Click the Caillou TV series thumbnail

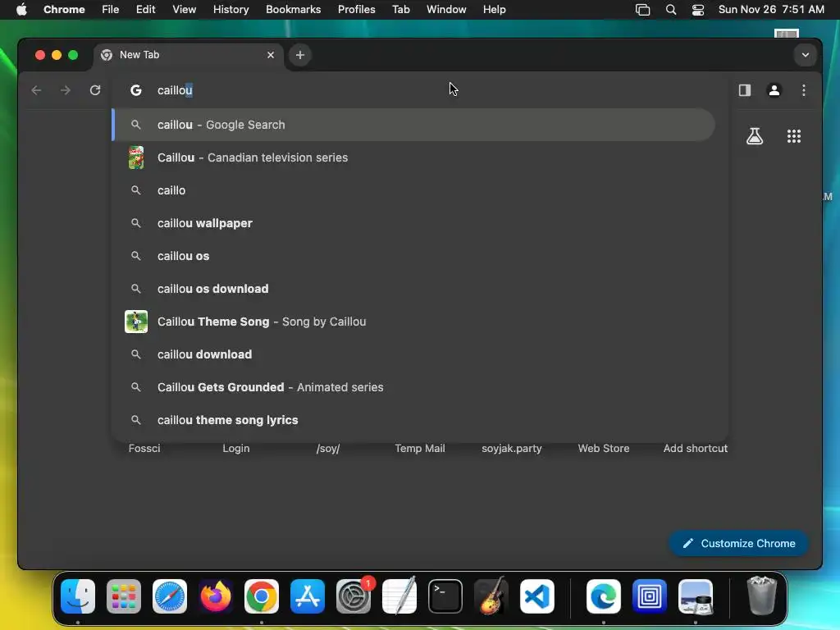[136, 157]
